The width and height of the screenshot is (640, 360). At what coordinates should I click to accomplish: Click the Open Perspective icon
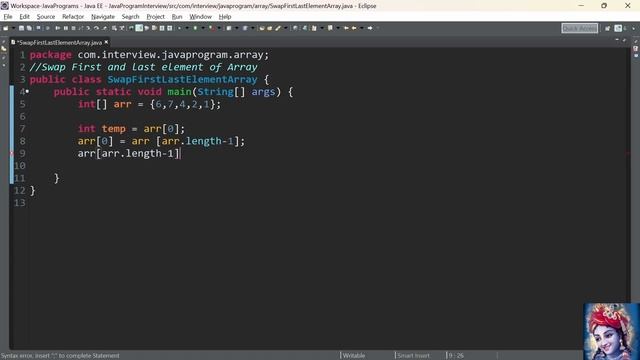click(x=607, y=28)
